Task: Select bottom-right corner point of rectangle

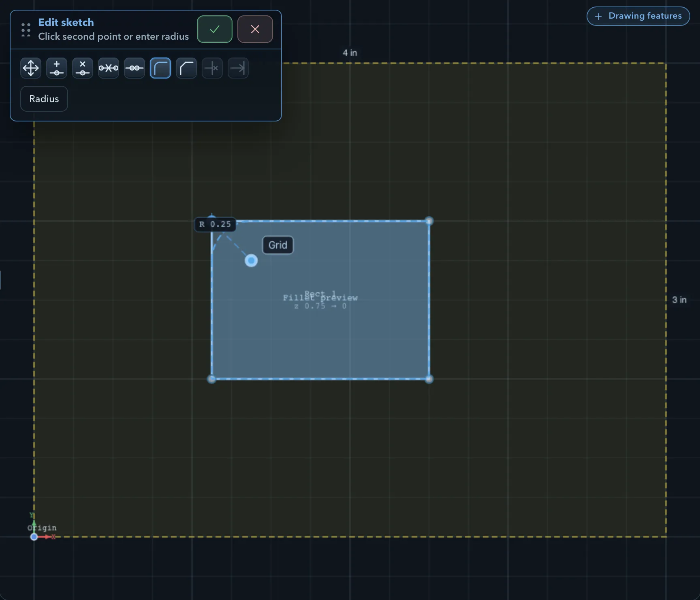Action: click(x=429, y=379)
